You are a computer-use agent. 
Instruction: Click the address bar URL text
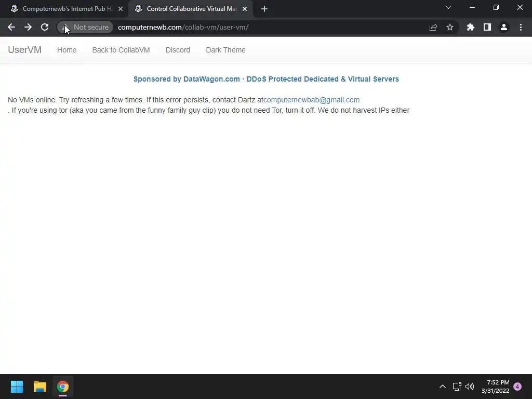[x=183, y=27]
